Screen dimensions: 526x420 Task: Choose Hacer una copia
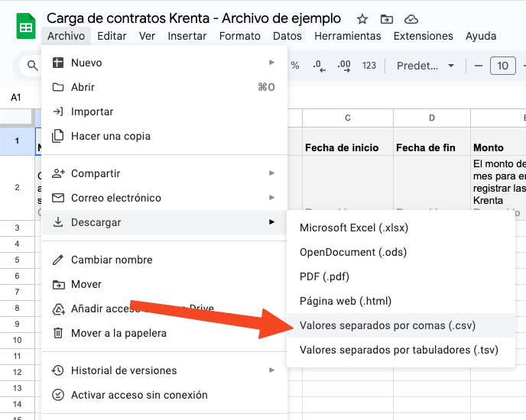tap(164, 136)
